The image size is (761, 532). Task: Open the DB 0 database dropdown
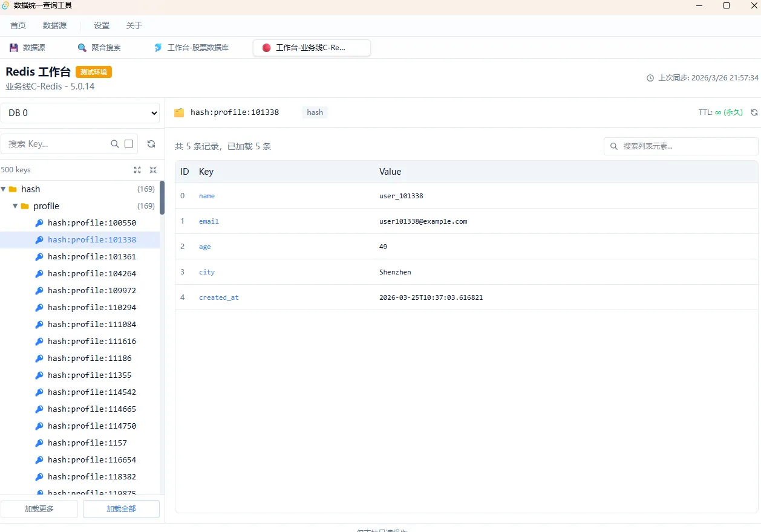pos(80,113)
